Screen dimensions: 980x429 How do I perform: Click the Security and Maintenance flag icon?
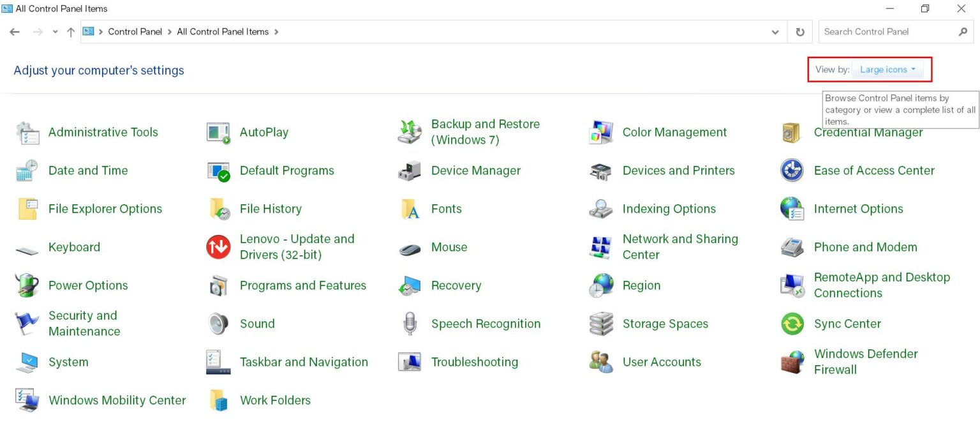point(27,324)
